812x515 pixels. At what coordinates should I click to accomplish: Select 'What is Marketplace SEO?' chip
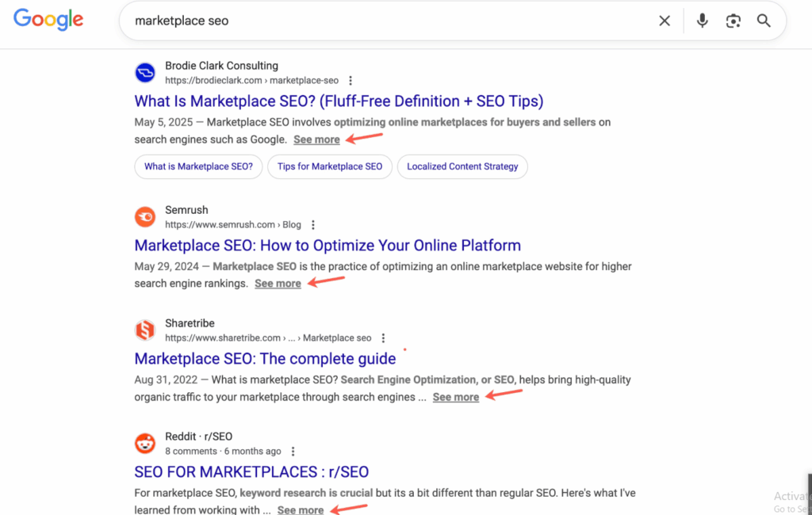(x=198, y=166)
